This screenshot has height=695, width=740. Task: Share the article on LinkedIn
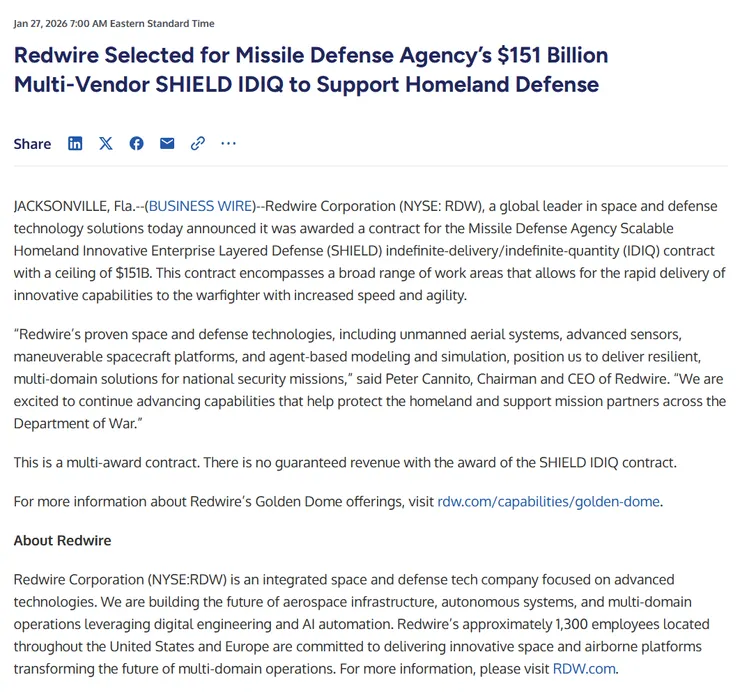75,144
